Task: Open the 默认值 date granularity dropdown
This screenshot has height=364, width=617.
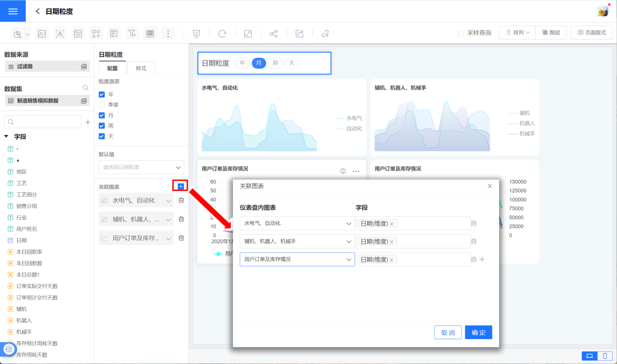Action: point(141,167)
